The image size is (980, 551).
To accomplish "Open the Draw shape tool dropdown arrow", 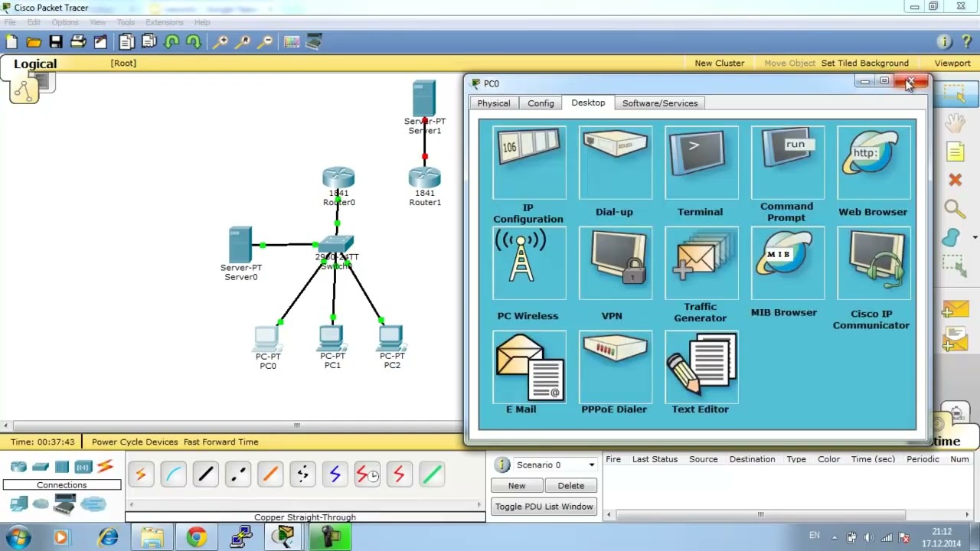I will pyautogui.click(x=975, y=238).
